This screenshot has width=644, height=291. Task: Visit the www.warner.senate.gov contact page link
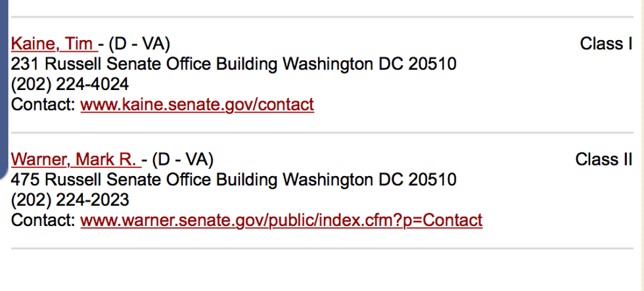[281, 219]
